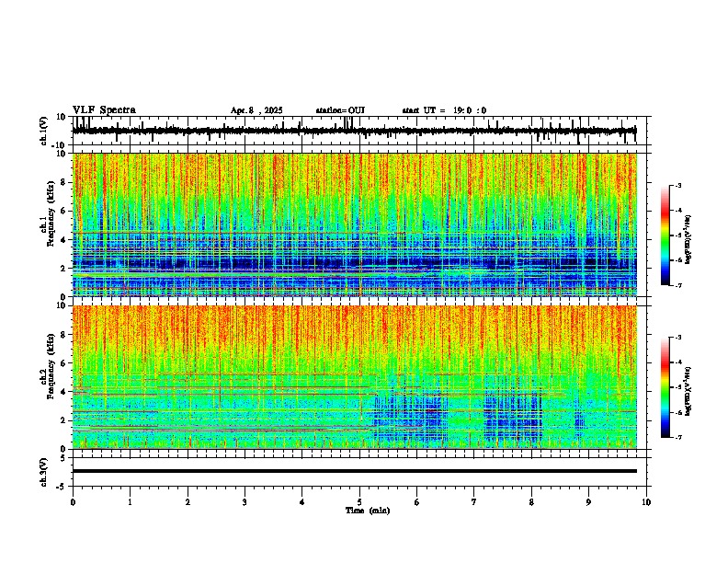Image resolution: width=728 pixels, height=563 pixels.
Task: Click time axis tick label "3"
Action: click(245, 502)
